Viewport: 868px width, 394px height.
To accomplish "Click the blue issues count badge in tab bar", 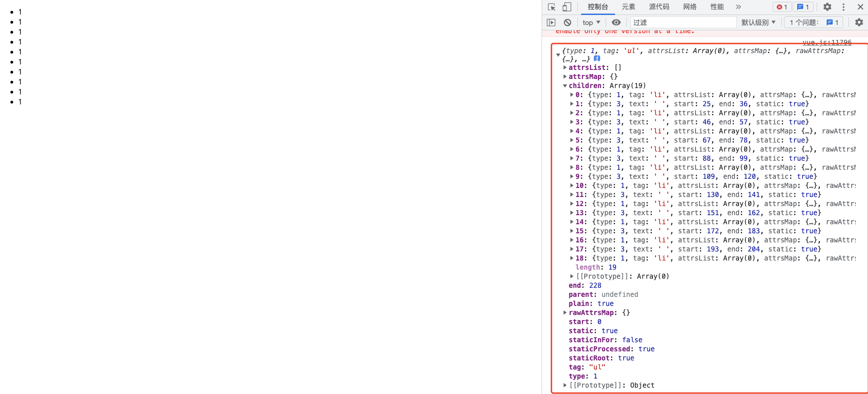I will [803, 7].
